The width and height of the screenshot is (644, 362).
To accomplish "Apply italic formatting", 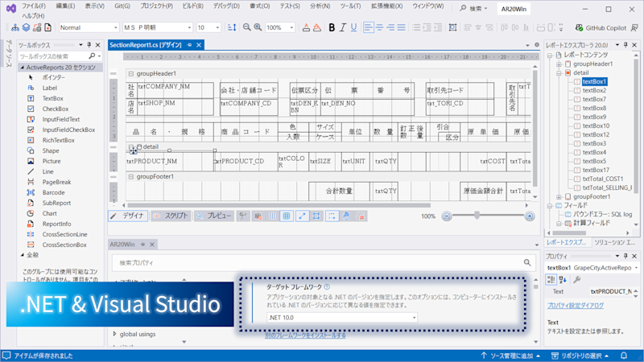I will [343, 27].
